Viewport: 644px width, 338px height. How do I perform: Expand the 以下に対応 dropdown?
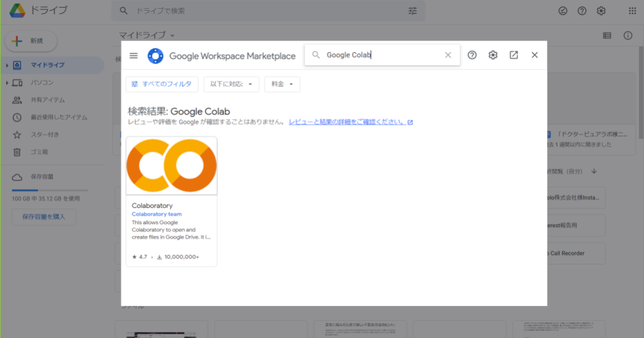231,84
